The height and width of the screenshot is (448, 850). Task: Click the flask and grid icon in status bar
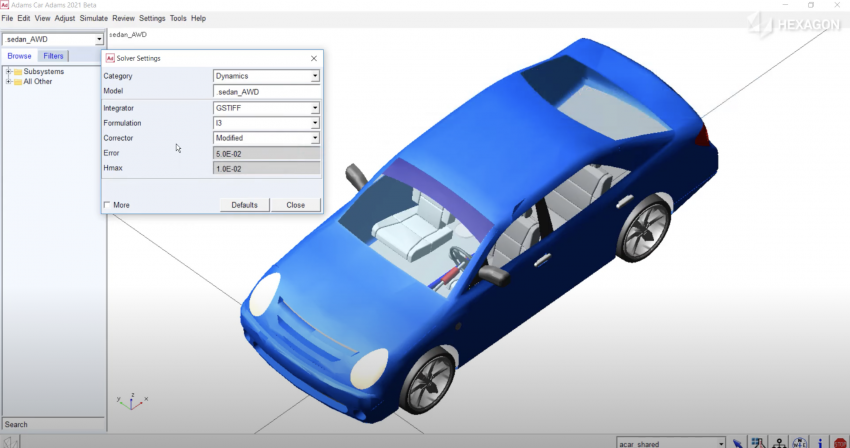click(758, 443)
